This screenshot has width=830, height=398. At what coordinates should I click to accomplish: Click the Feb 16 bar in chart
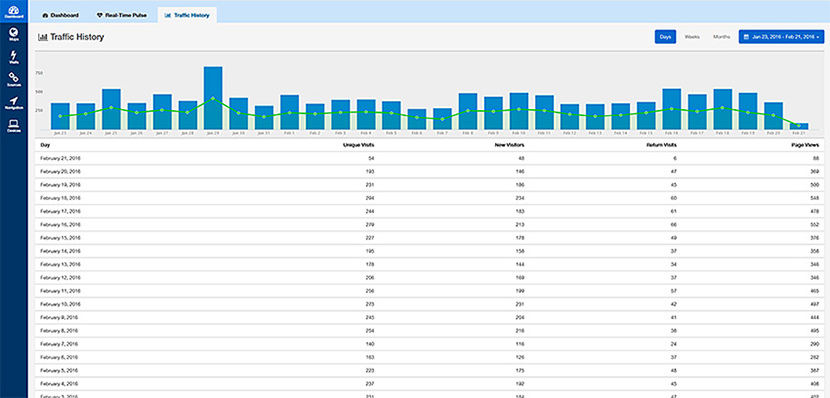tap(672, 109)
